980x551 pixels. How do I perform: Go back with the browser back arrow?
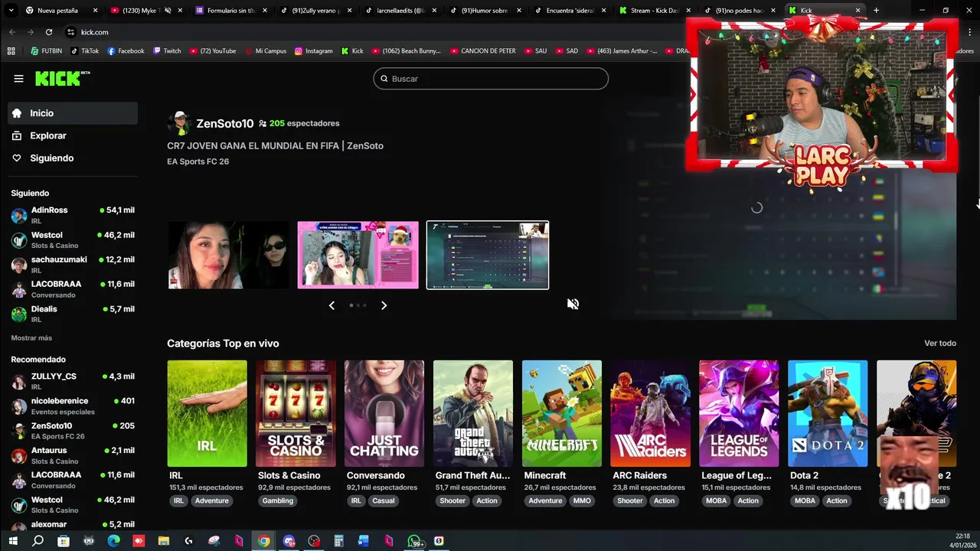(x=12, y=32)
